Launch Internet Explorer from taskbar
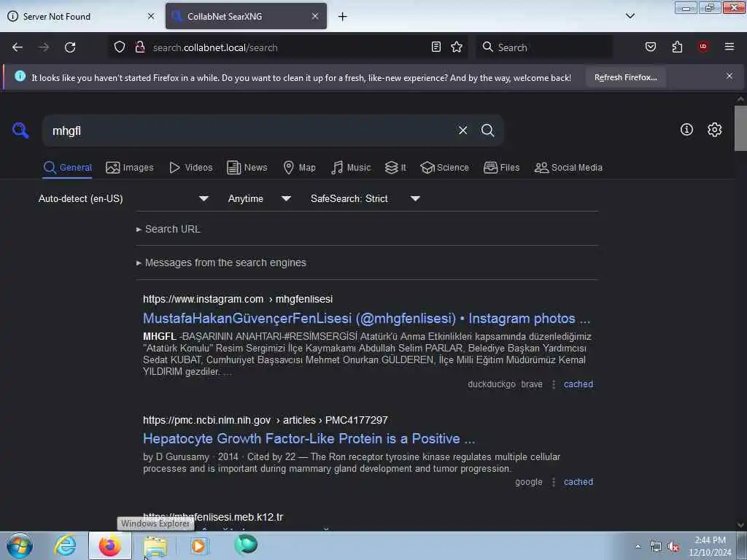747x560 pixels. [x=65, y=545]
